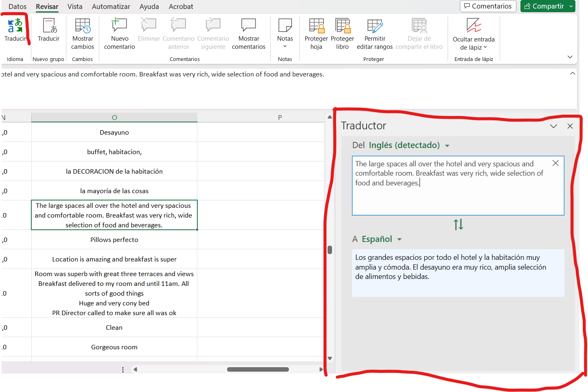Viewport: 588px width, 392px height.
Task: Collapse the ribbon with the chevron
Action: click(570, 57)
